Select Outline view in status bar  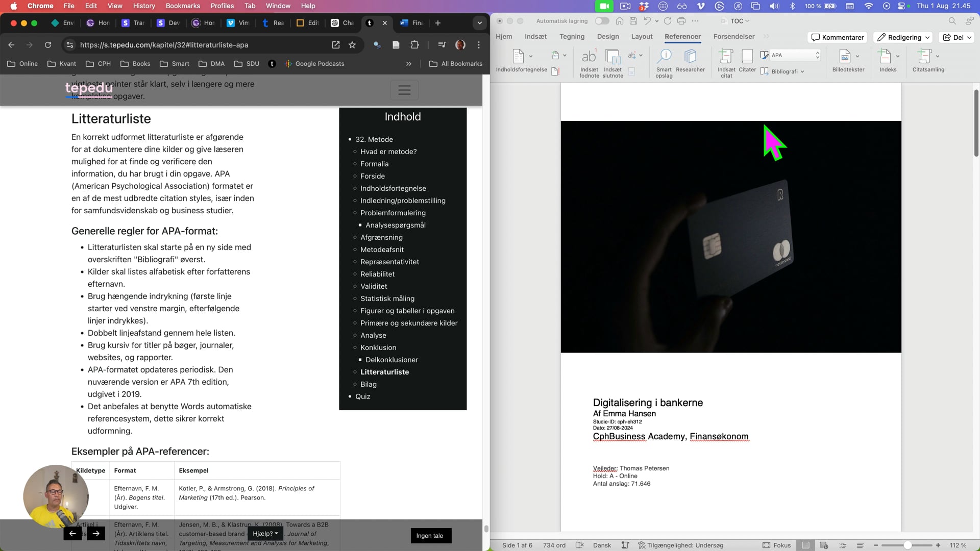(x=842, y=545)
